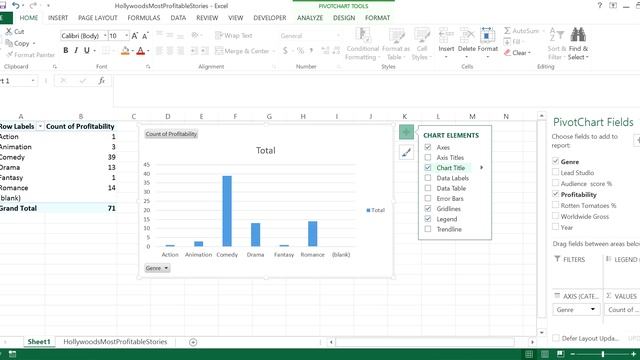Click the Cut scissors icon
This screenshot has width=640, height=360.
pyautogui.click(x=9, y=31)
